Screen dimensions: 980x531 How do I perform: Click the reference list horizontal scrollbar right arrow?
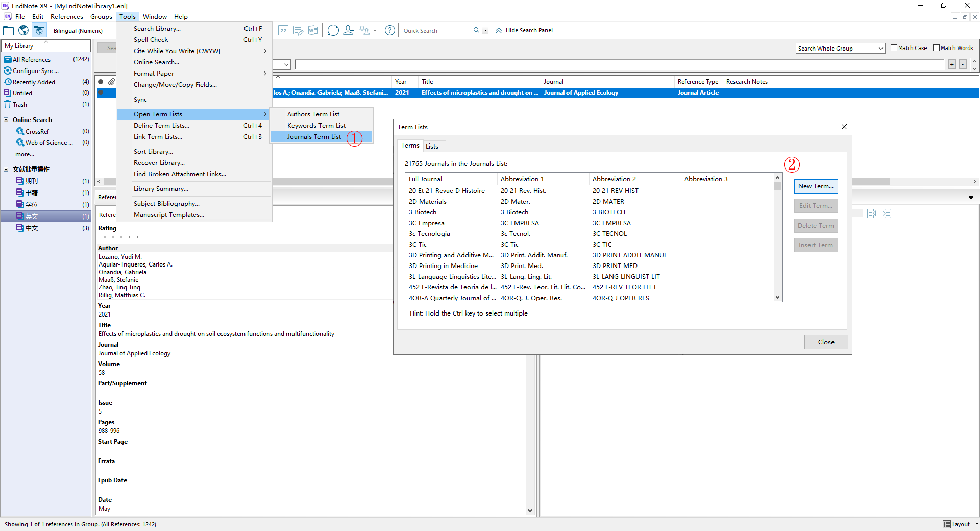pyautogui.click(x=974, y=181)
